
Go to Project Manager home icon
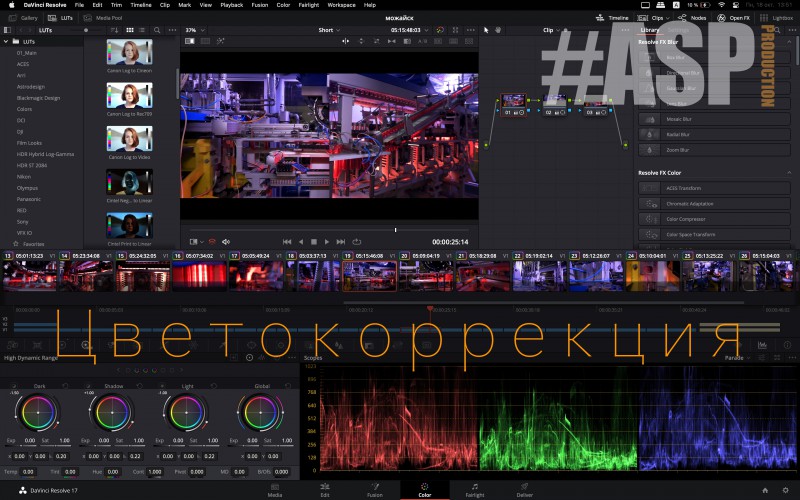click(765, 490)
